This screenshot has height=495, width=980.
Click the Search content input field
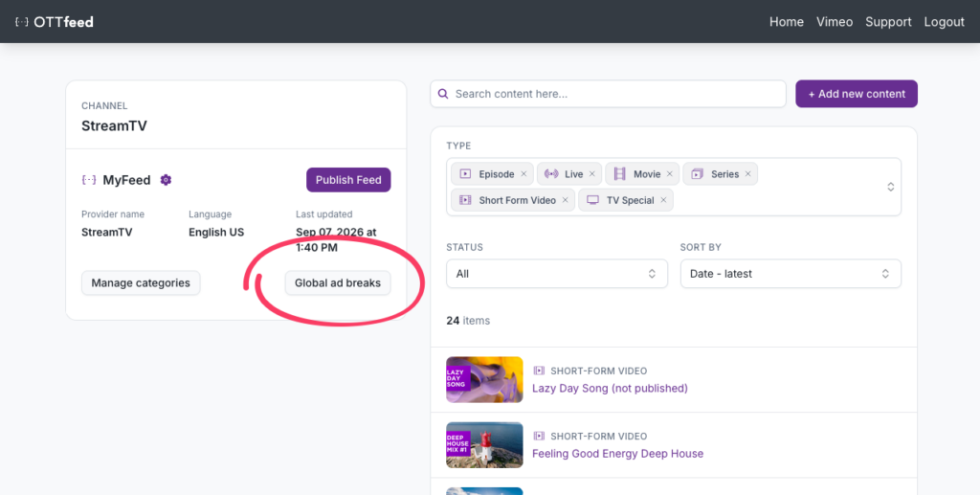tap(608, 94)
